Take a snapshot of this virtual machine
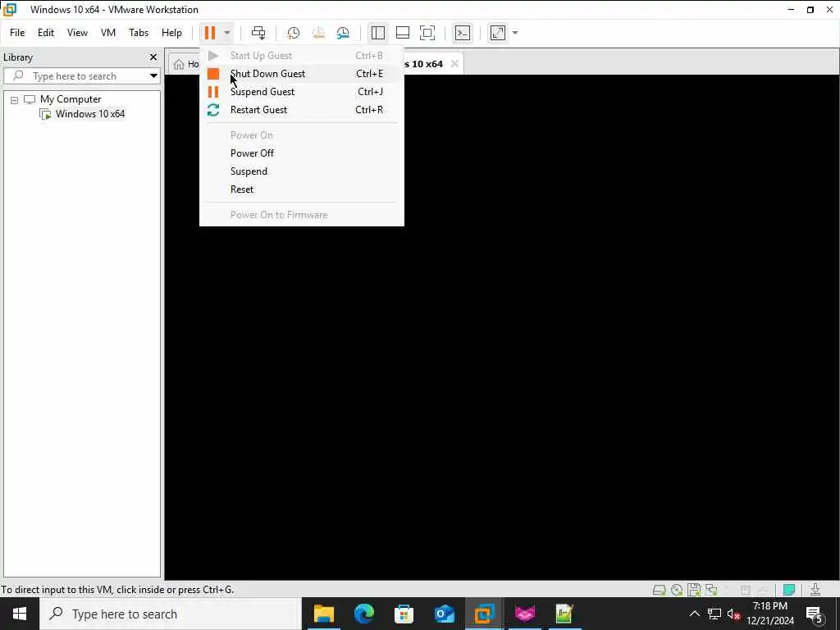840x630 pixels. [x=293, y=33]
